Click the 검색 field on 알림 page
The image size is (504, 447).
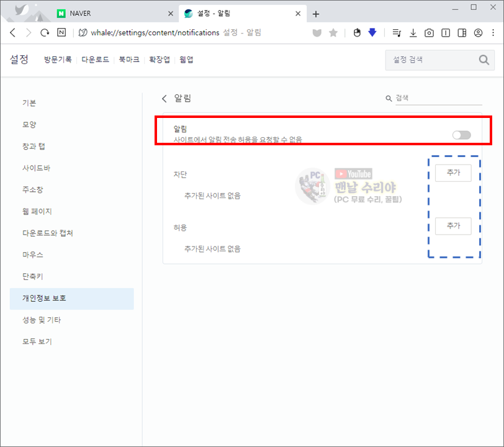tap(438, 99)
